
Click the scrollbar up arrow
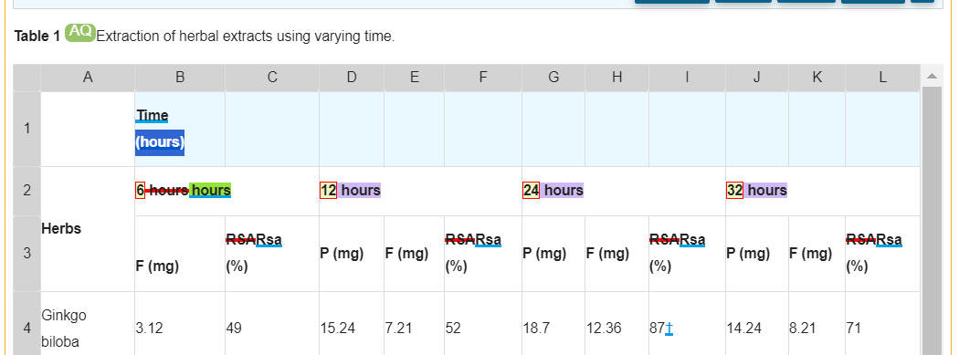click(932, 77)
